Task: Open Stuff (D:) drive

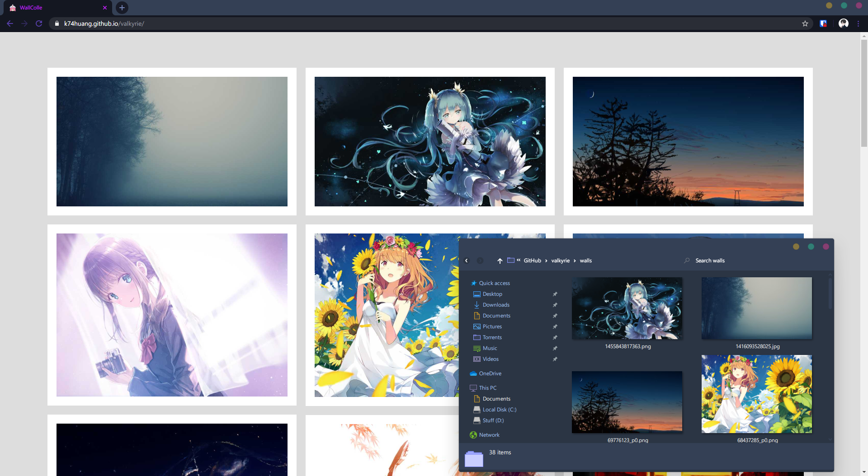Action: (x=493, y=420)
